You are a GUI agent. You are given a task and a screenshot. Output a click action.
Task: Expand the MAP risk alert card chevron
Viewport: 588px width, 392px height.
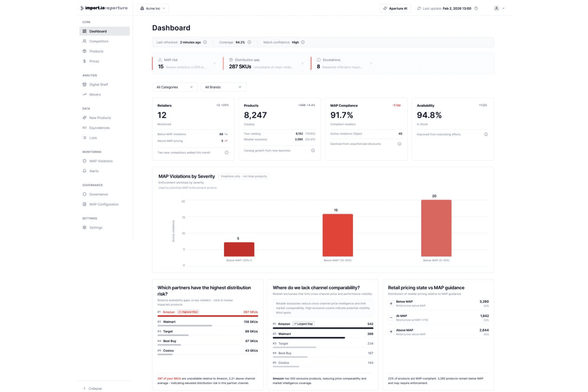pos(215,64)
